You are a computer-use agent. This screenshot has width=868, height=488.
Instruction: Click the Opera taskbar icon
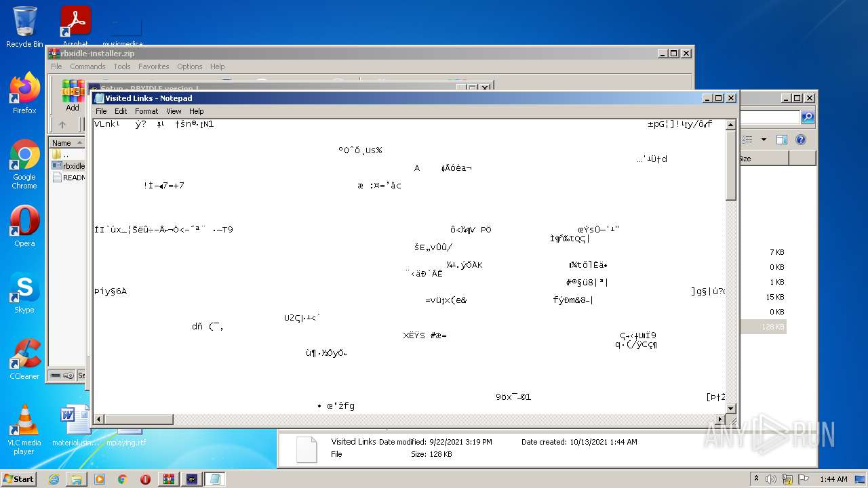pos(145,479)
